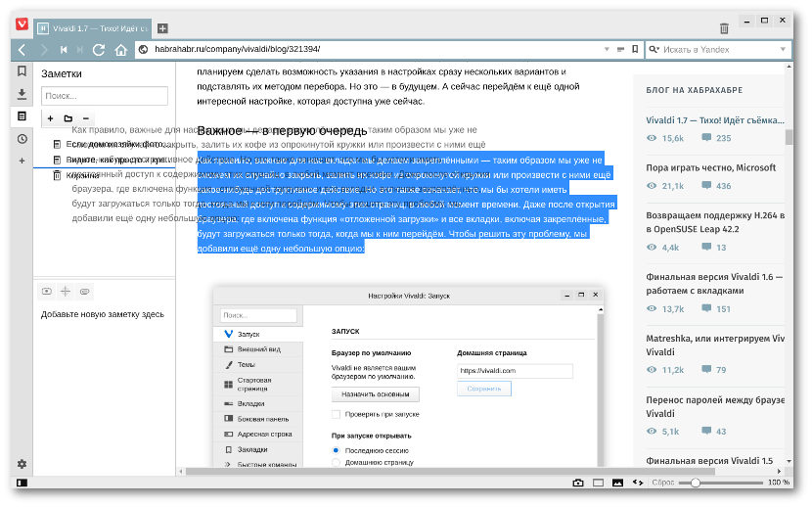This screenshot has width=812, height=507.
Task: Open the Vivaldi main menu logo
Action: [x=22, y=24]
